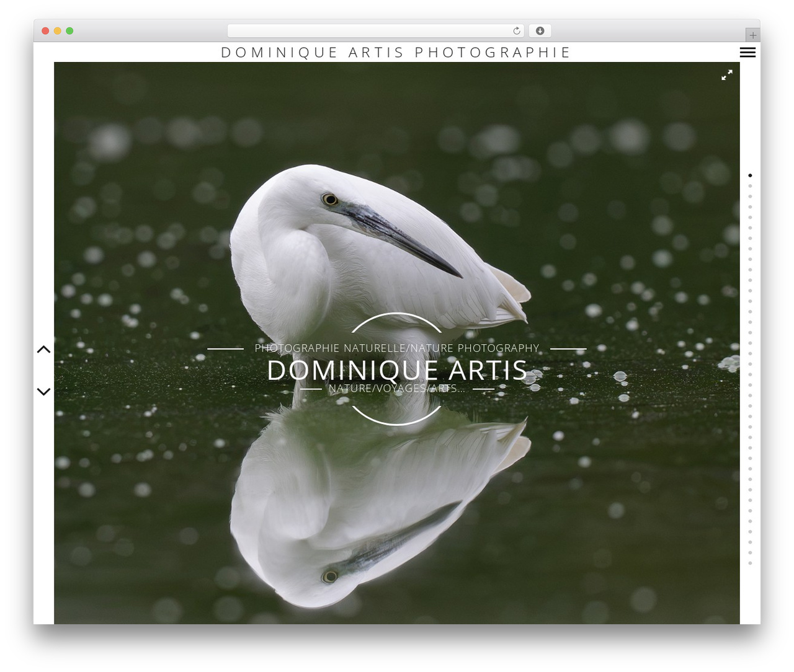This screenshot has height=672, width=794.
Task: Go to previous slide with up chevron
Action: pyautogui.click(x=43, y=350)
